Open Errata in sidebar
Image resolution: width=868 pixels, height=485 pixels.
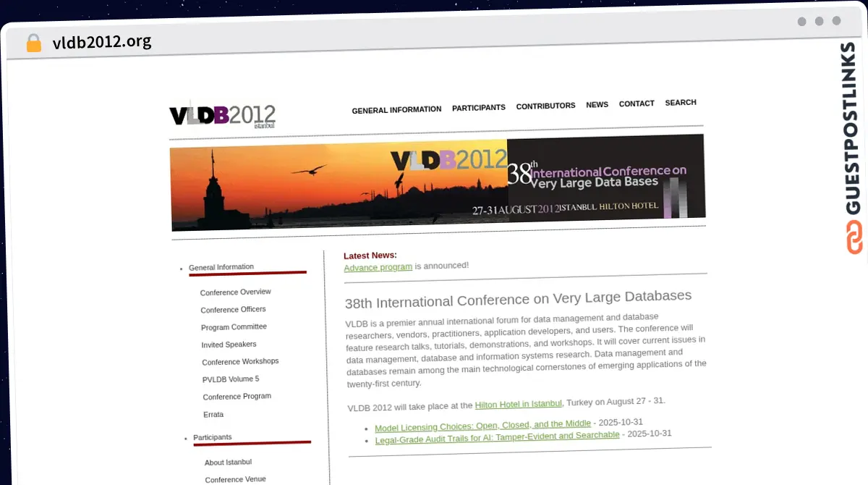click(213, 415)
